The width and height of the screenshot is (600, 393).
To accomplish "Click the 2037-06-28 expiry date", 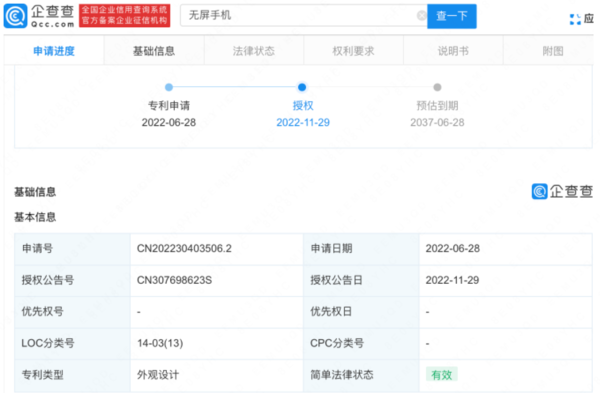I will coord(437,122).
